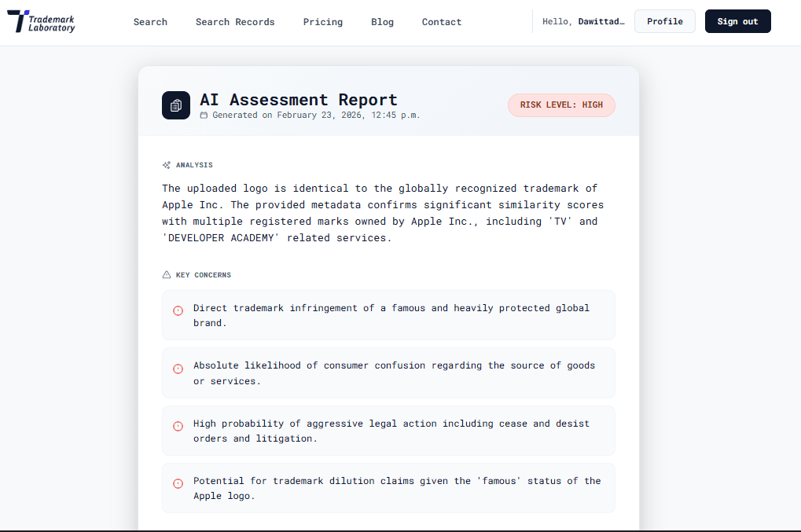
Task: Sign out of the account
Action: click(737, 21)
